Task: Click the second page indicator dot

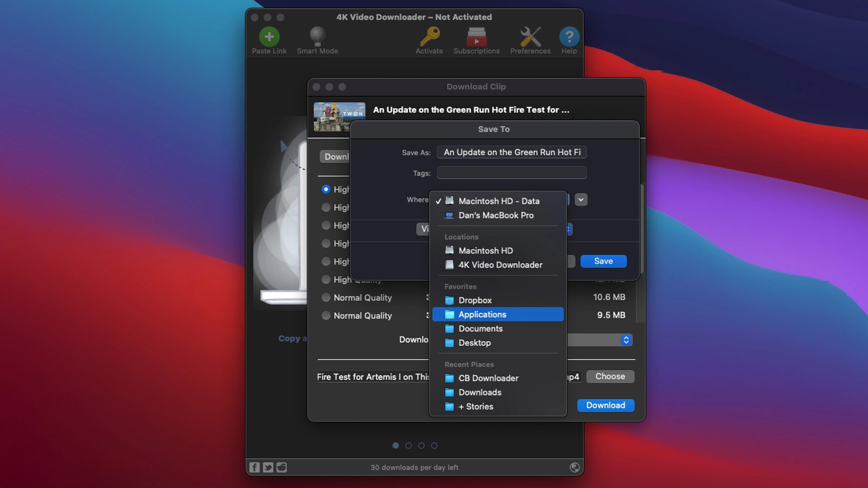Action: point(409,446)
